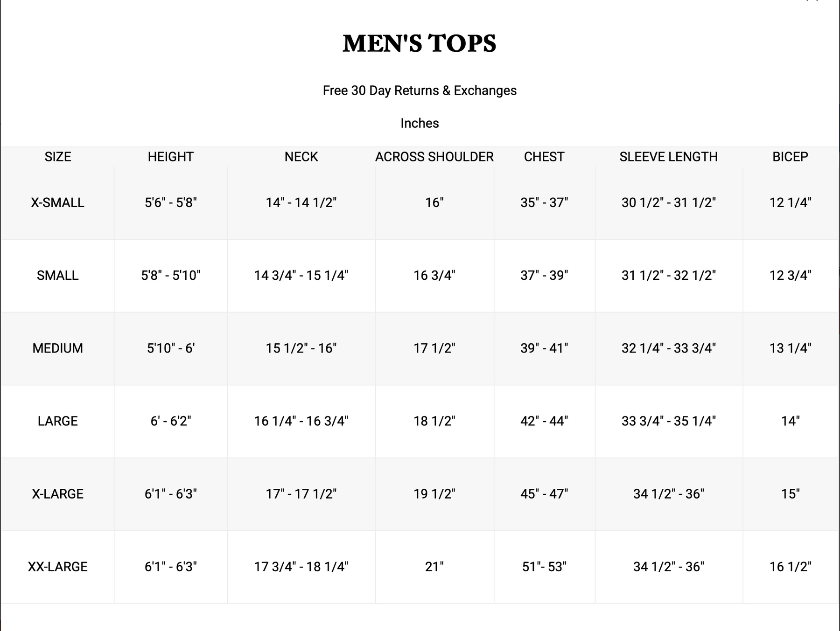Select the X-LARGE size row label
Image resolution: width=840 pixels, height=631 pixels.
pyautogui.click(x=58, y=493)
